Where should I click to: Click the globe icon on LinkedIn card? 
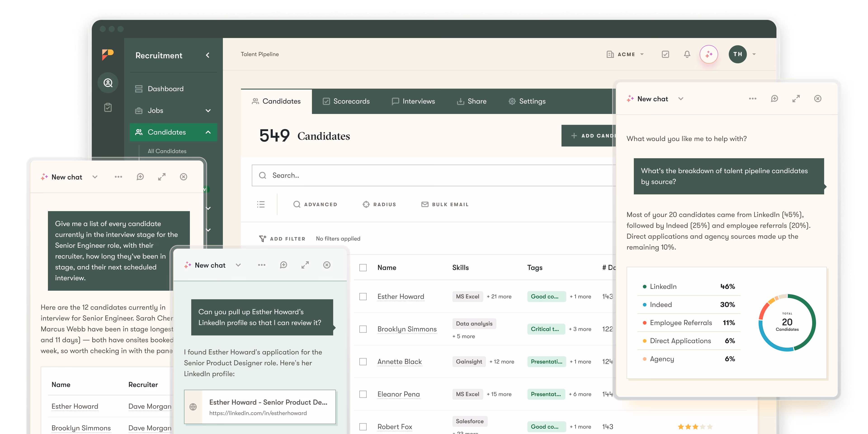(193, 407)
